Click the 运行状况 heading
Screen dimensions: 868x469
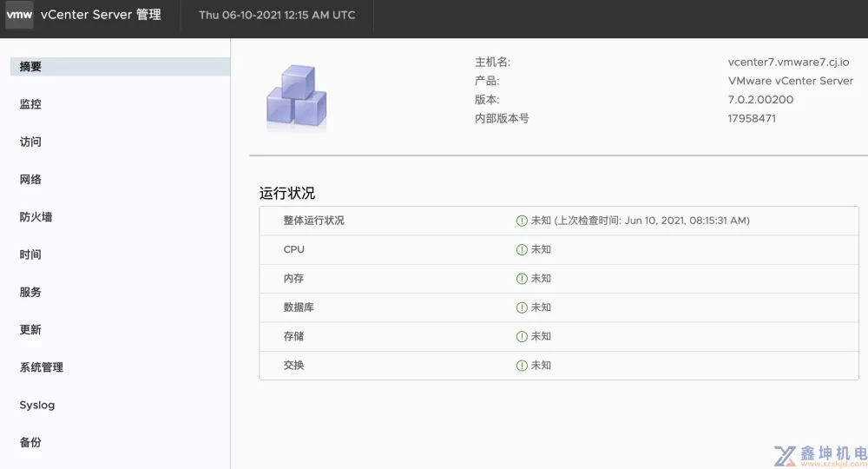pyautogui.click(x=286, y=194)
